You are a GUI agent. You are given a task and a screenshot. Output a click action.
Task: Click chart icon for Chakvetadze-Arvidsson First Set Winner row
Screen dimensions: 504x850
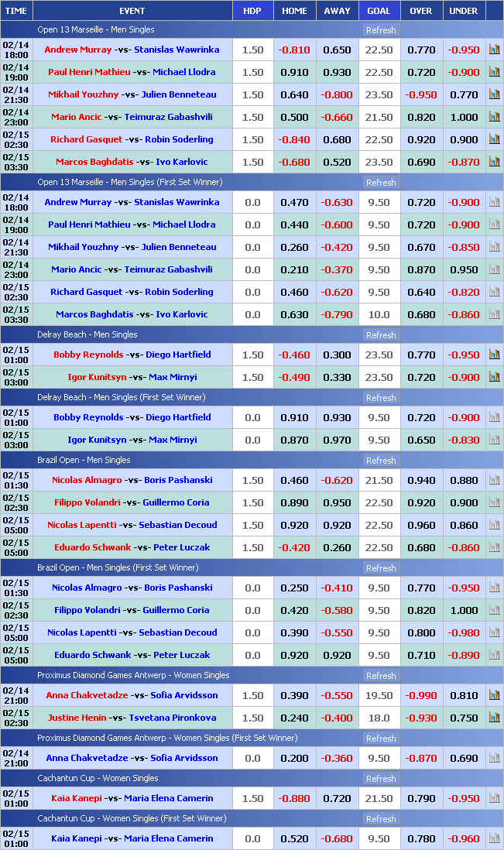tap(494, 758)
